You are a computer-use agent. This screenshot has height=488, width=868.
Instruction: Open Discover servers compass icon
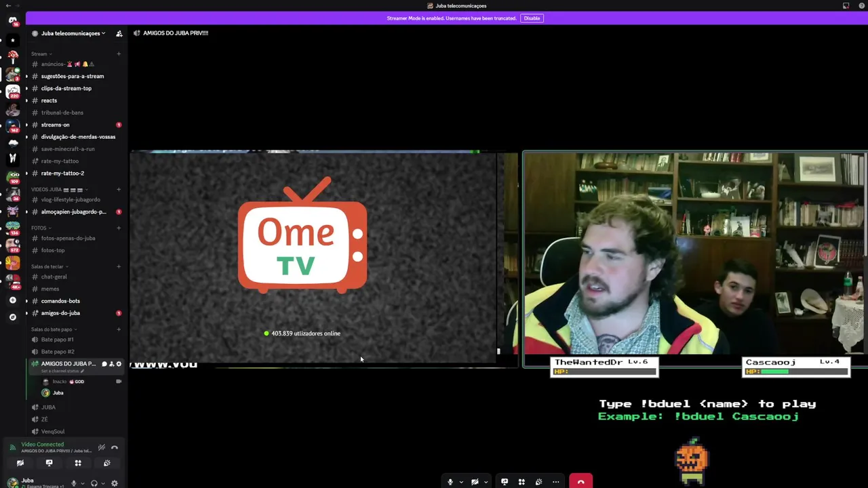click(13, 317)
